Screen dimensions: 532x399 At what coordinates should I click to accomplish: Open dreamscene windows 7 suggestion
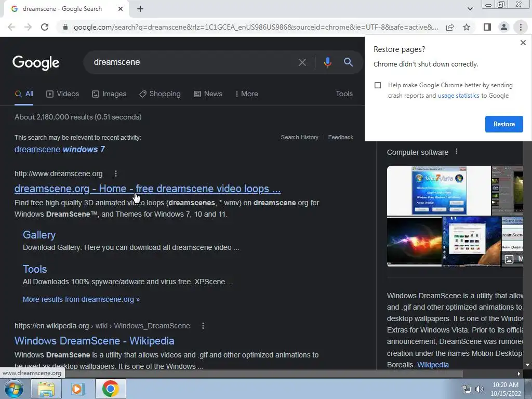click(60, 149)
